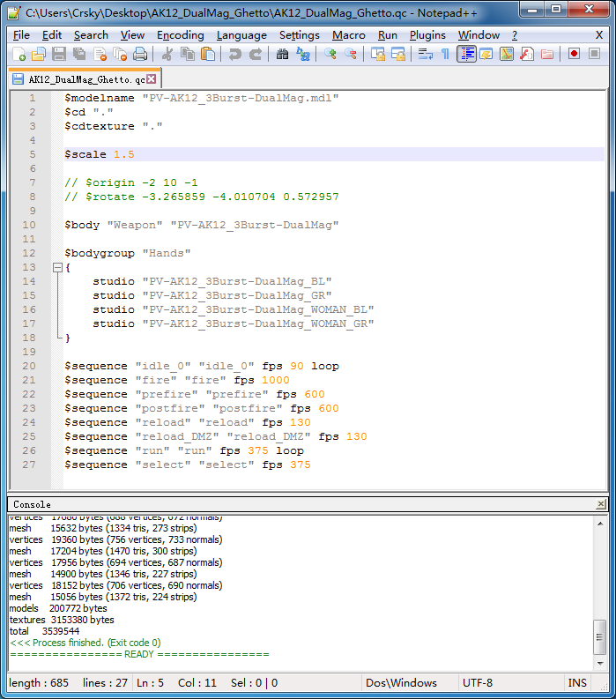Collapse the code fold at line 13
The height and width of the screenshot is (699, 616).
[57, 267]
